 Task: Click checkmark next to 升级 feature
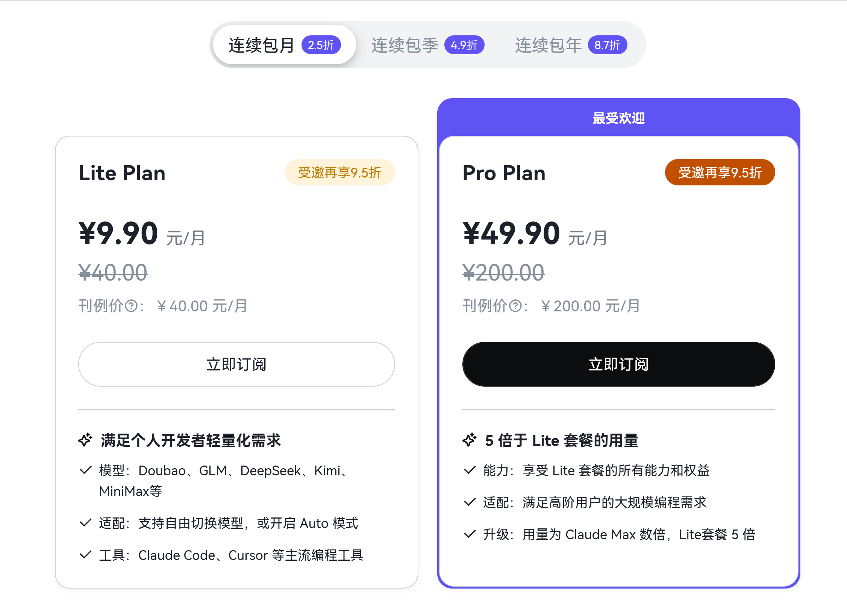(470, 534)
